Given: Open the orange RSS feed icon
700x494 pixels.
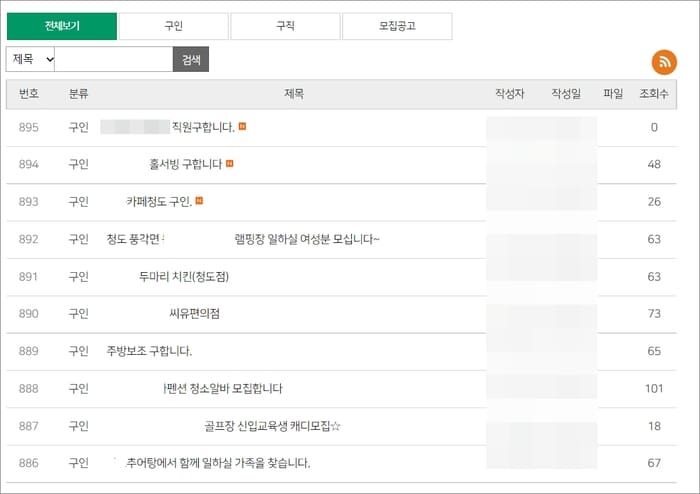Looking at the screenshot, I should 664,62.
